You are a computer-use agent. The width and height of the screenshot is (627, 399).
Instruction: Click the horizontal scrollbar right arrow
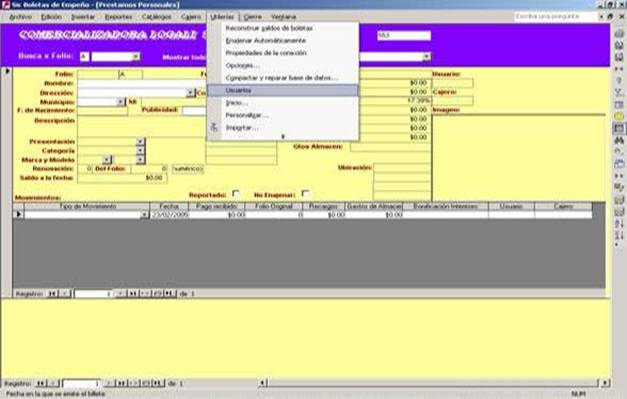(605, 383)
